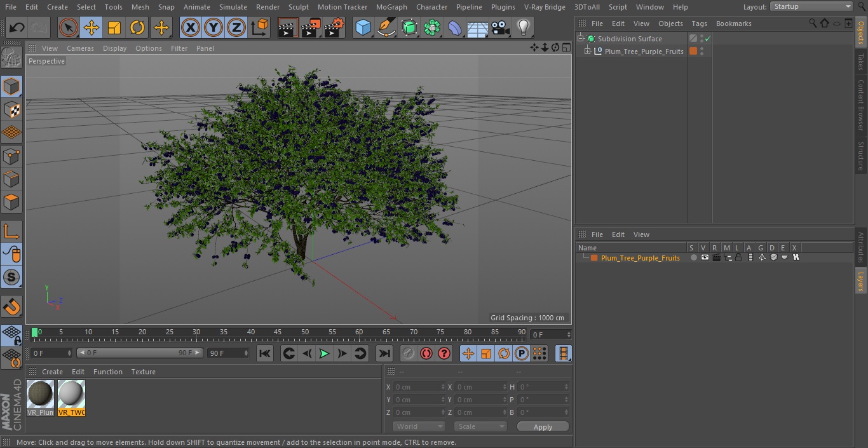
Task: Switch to Model mode in left toolbar
Action: (11, 86)
